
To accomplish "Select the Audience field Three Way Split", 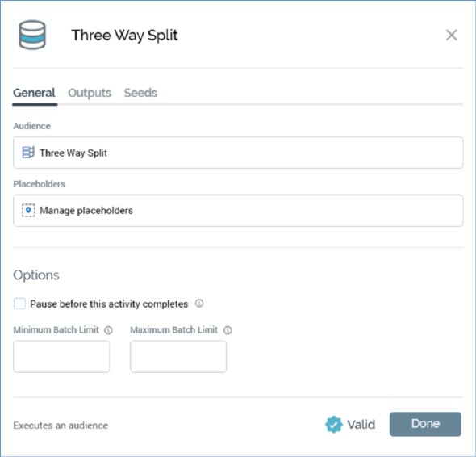I will click(238, 153).
